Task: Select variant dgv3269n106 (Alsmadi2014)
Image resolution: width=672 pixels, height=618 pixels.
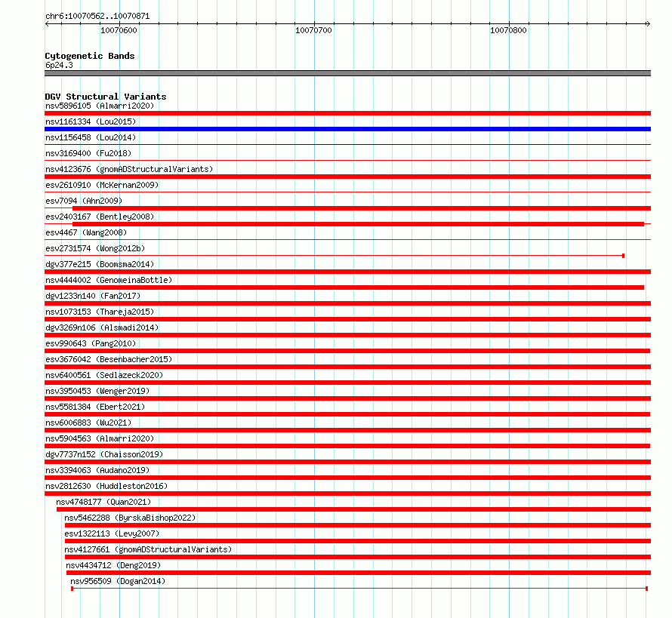Action: (102, 327)
